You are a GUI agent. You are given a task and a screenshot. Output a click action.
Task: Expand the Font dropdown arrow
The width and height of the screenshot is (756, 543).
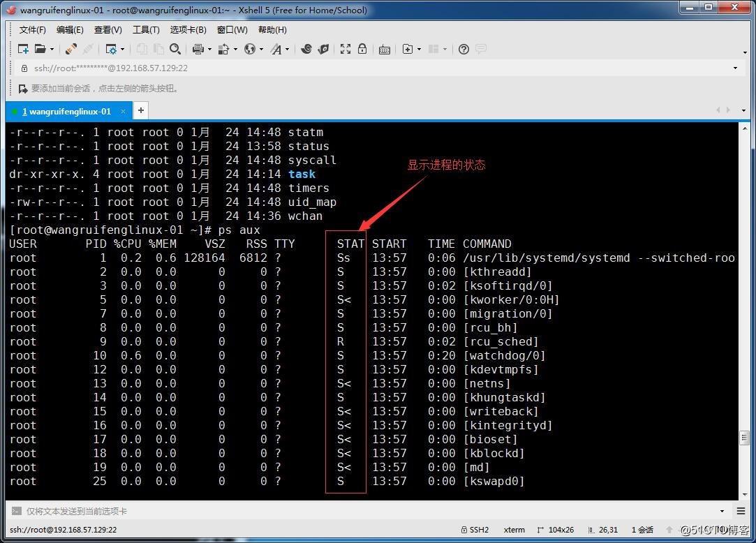click(x=288, y=50)
